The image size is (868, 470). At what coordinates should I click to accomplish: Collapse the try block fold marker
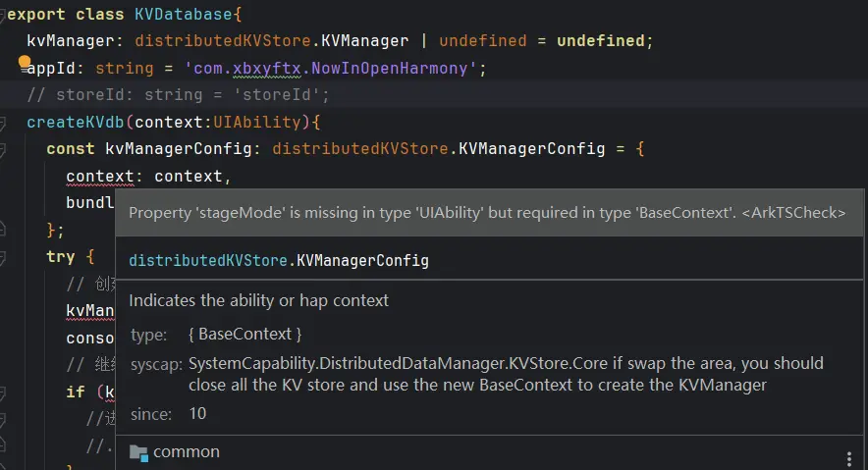coord(3,256)
